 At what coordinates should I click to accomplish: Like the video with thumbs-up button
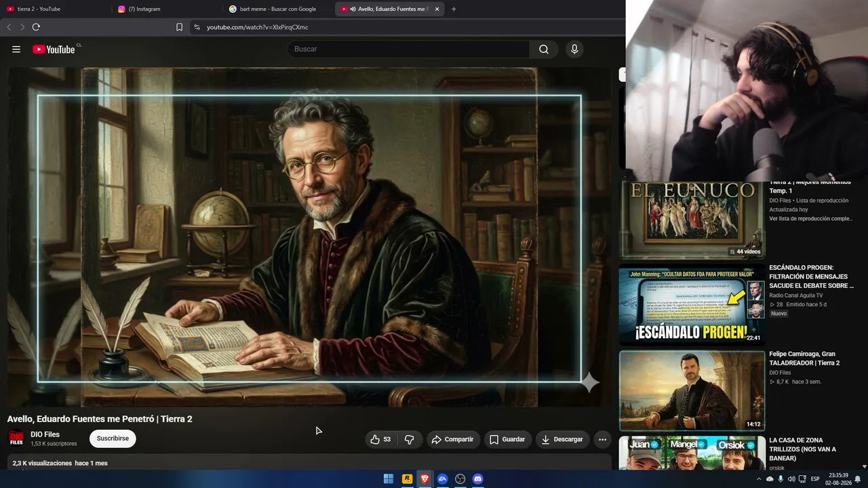tap(381, 439)
